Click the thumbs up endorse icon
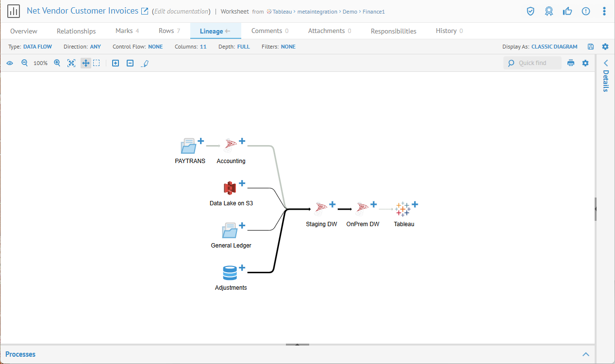Viewport: 615px width, 364px height. [567, 11]
